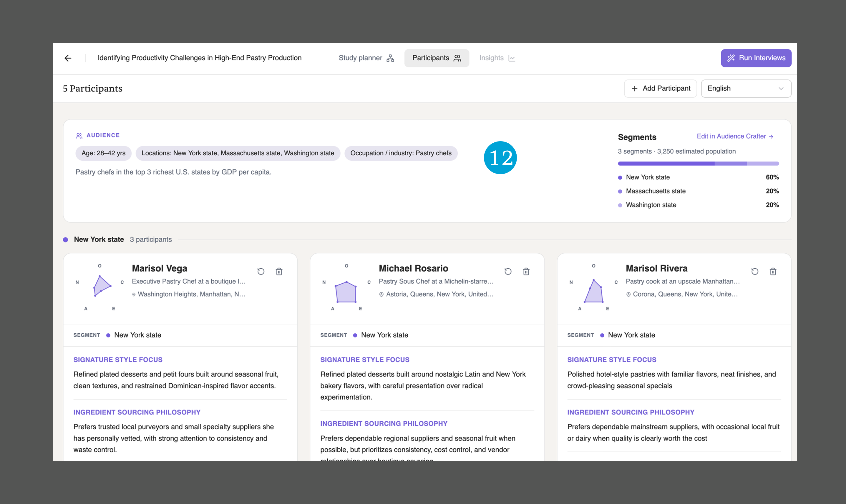The height and width of the screenshot is (504, 846).
Task: Click 'Astoria, Queens, New York' location text
Action: (x=440, y=294)
